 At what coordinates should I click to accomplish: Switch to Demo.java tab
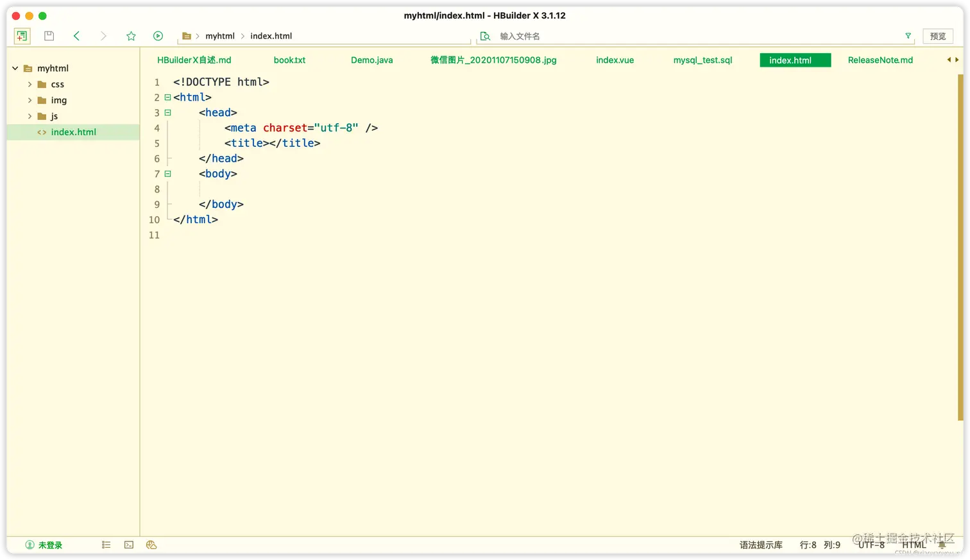[372, 60]
